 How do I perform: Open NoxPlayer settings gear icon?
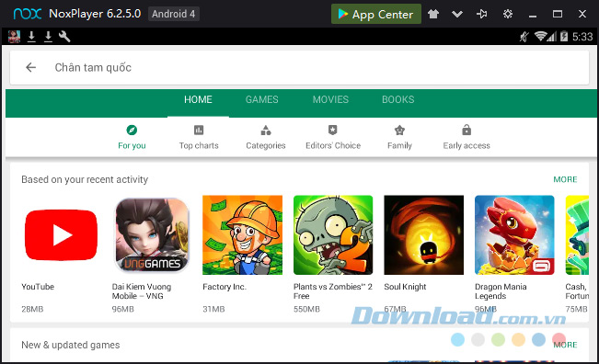pos(508,14)
